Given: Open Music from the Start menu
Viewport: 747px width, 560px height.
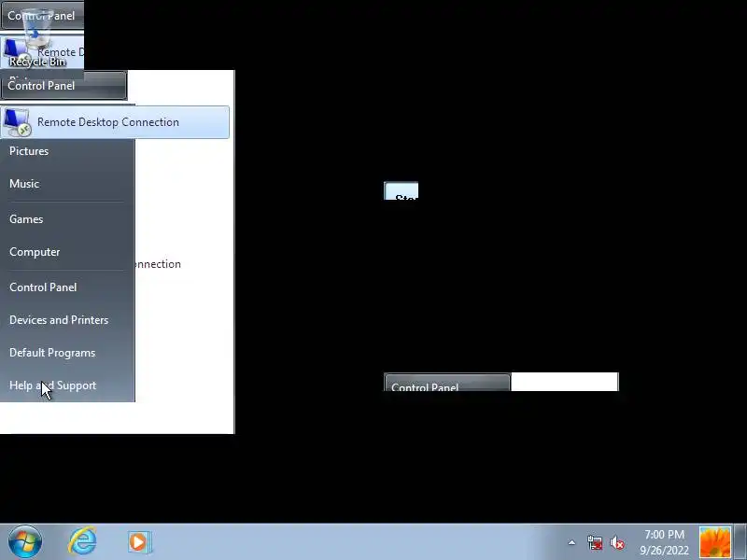Looking at the screenshot, I should pyautogui.click(x=24, y=184).
